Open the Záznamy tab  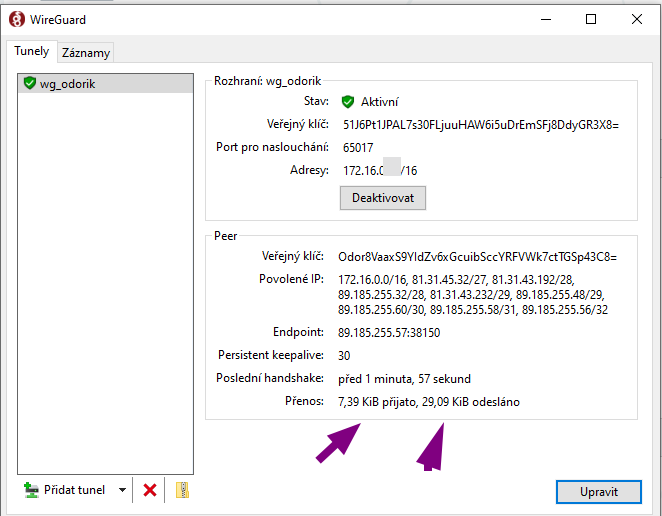pyautogui.click(x=86, y=52)
